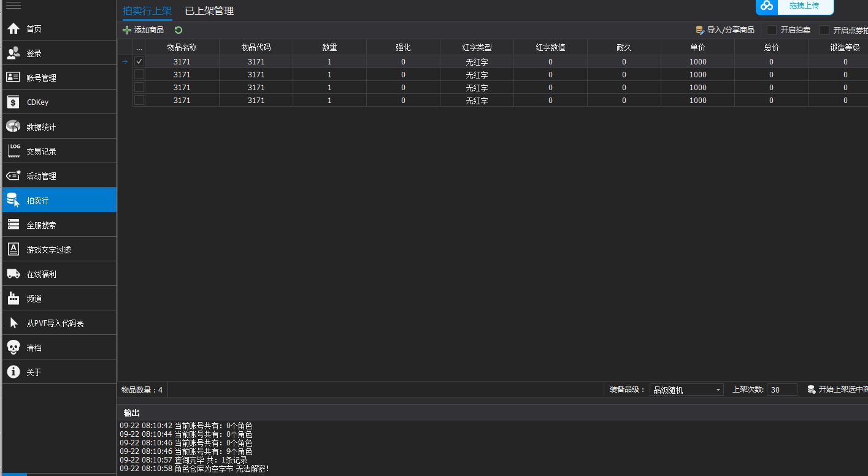Check the second row's checkbox
The height and width of the screenshot is (476, 868).
(139, 74)
